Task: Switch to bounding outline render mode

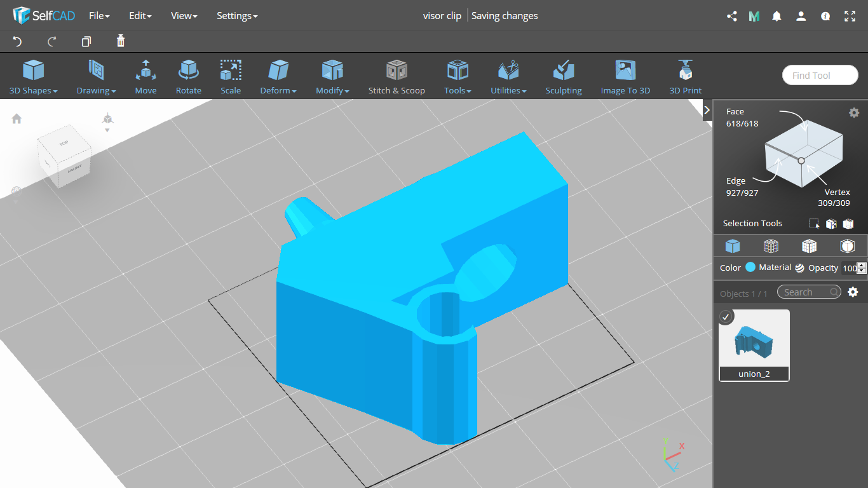Action: click(847, 246)
